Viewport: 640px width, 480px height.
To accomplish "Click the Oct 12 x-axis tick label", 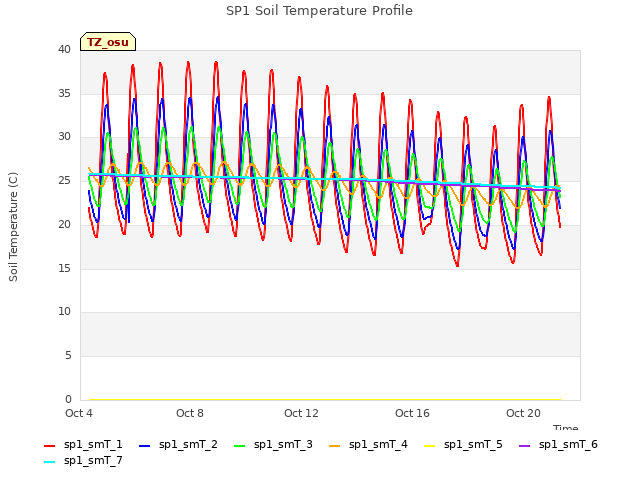I will [x=301, y=413].
